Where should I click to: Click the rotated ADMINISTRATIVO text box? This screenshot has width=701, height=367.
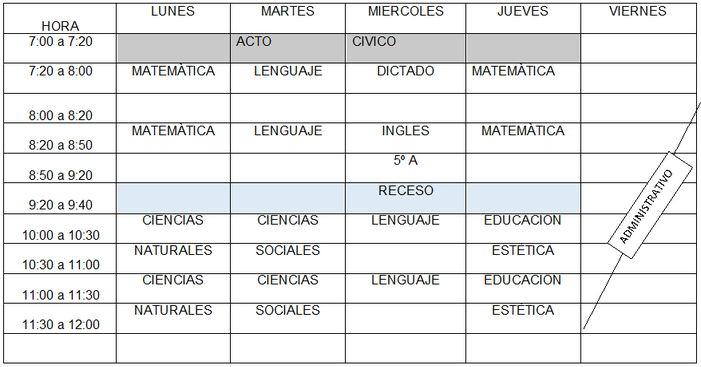[649, 205]
